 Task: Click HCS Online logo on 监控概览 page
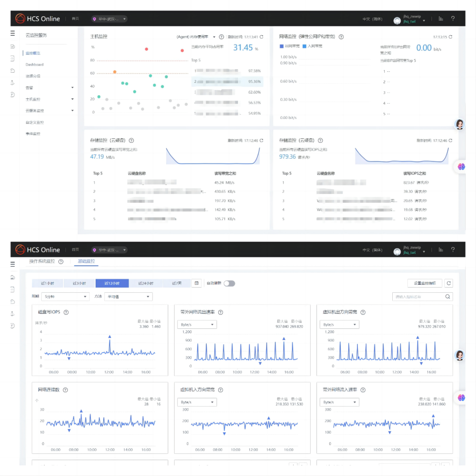pyautogui.click(x=37, y=19)
